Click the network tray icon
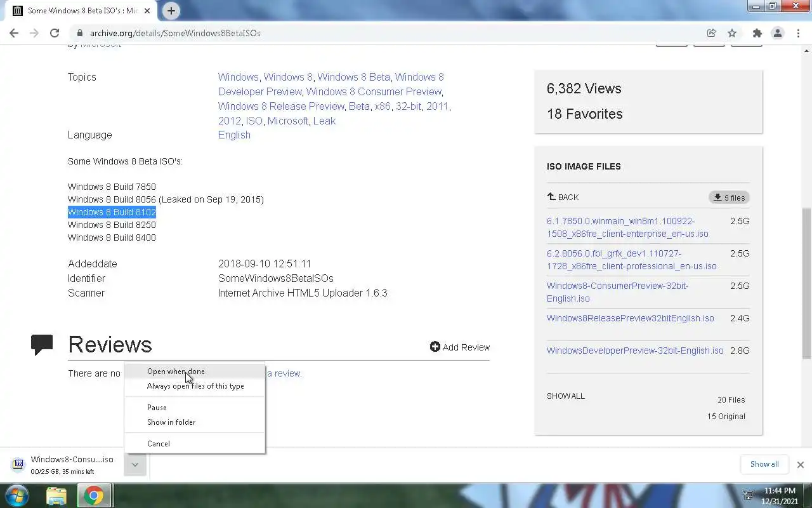The image size is (812, 508). point(748,495)
